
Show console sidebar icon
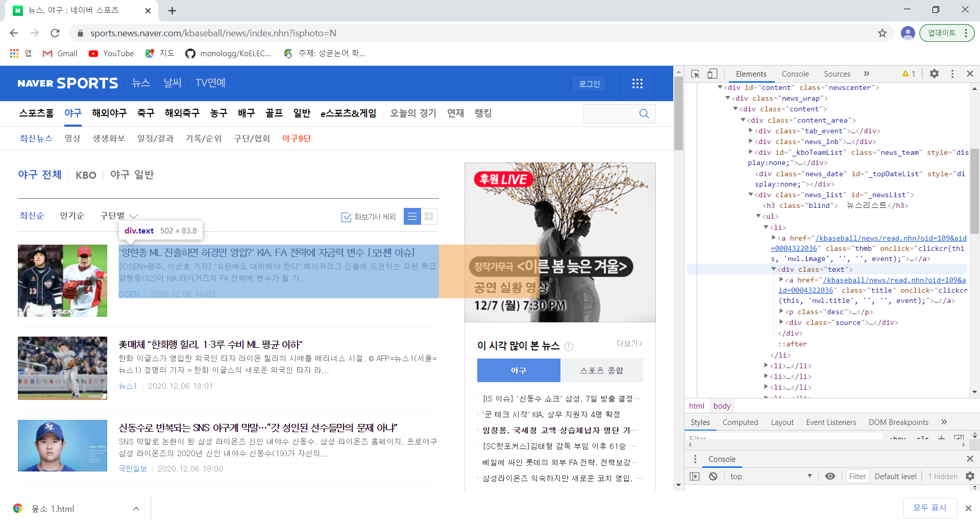tap(695, 476)
